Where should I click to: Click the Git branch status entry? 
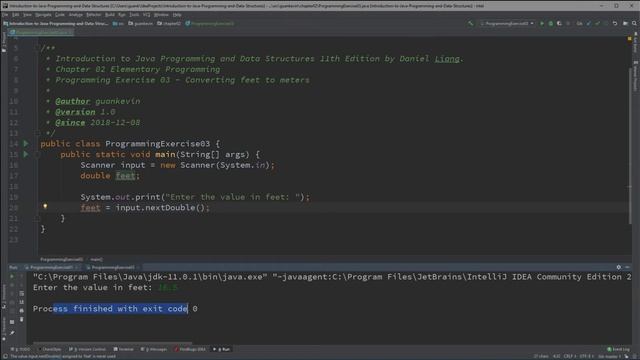coord(610,356)
